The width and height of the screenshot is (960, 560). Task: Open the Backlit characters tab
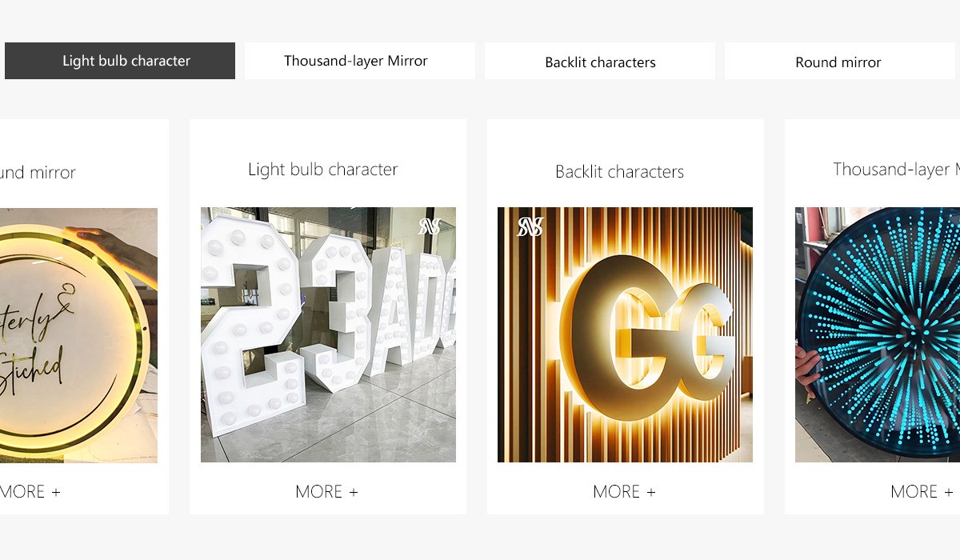tap(600, 61)
